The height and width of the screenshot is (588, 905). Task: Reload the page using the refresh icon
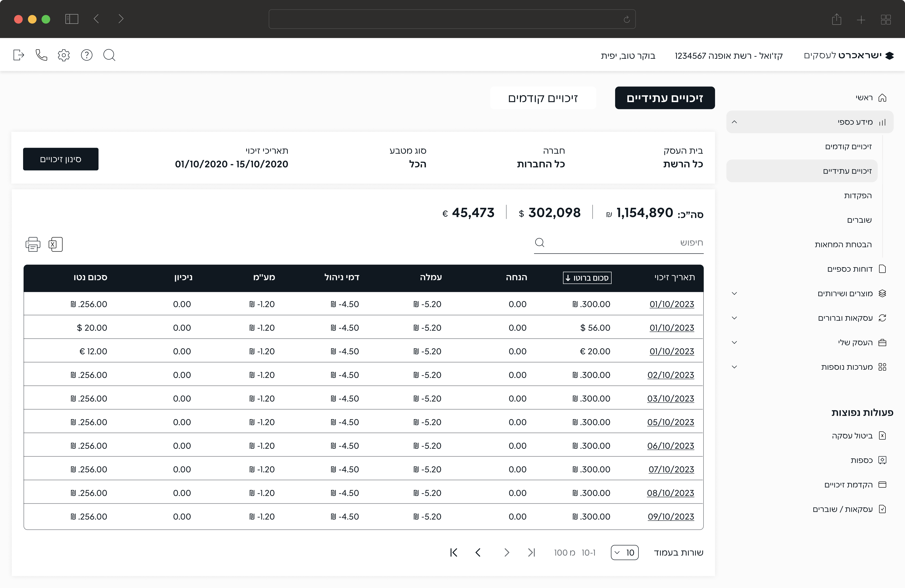627,19
